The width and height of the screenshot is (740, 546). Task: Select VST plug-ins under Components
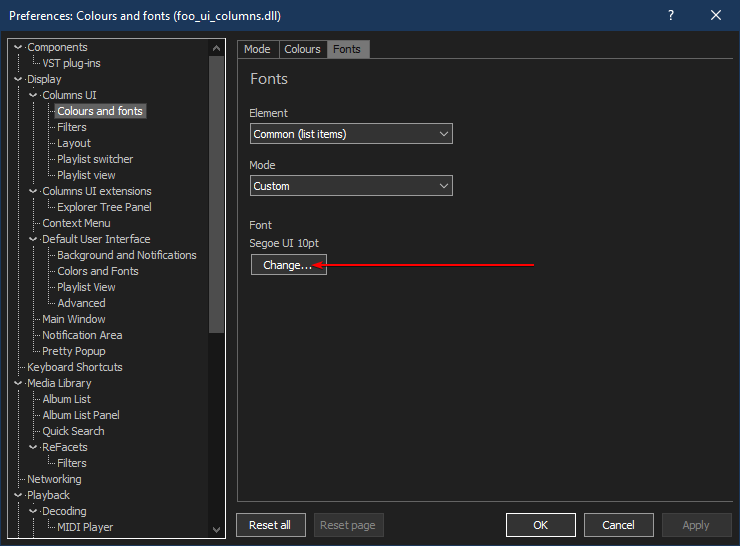[71, 63]
